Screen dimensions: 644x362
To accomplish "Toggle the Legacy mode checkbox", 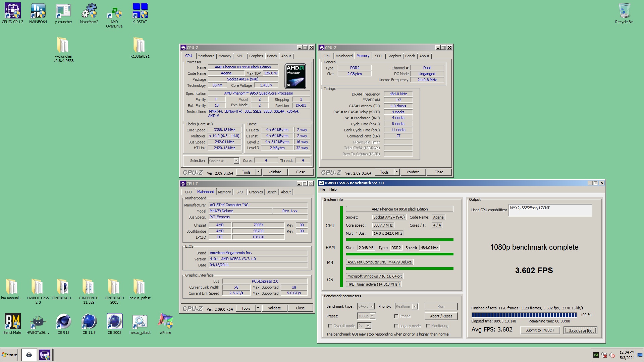I will click(396, 326).
